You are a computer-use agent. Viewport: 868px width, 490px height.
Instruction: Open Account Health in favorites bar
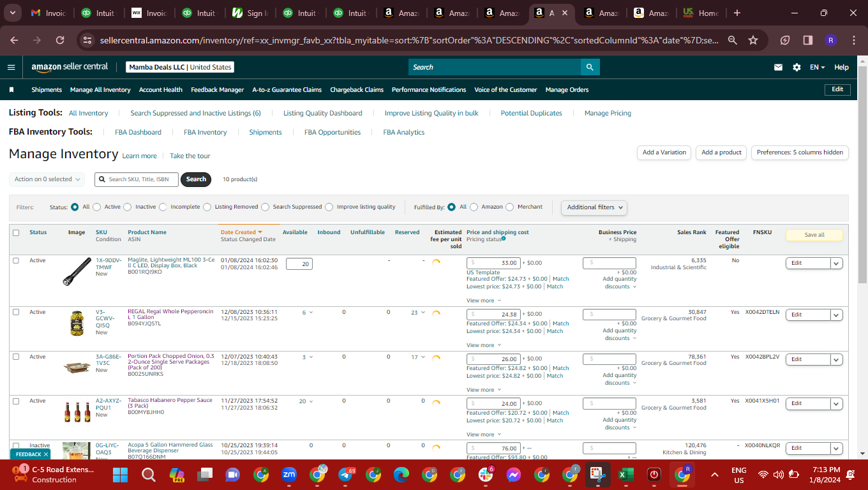pyautogui.click(x=161, y=90)
